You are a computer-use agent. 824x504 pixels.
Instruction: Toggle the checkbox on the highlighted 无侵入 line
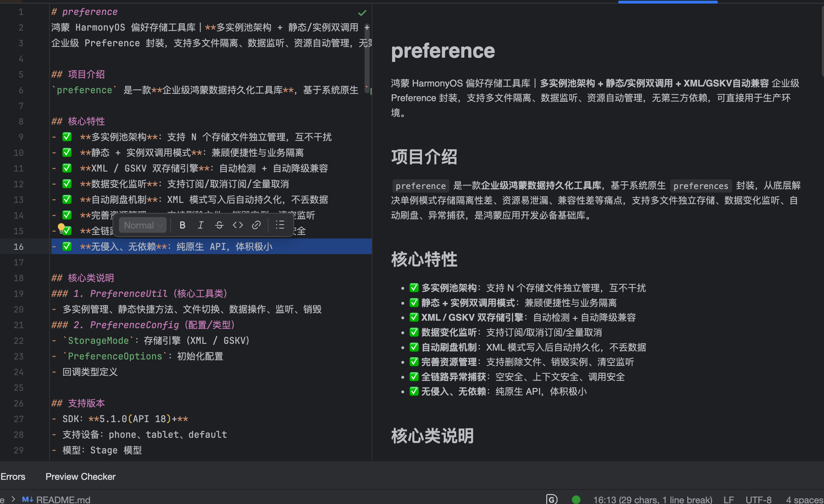point(67,246)
